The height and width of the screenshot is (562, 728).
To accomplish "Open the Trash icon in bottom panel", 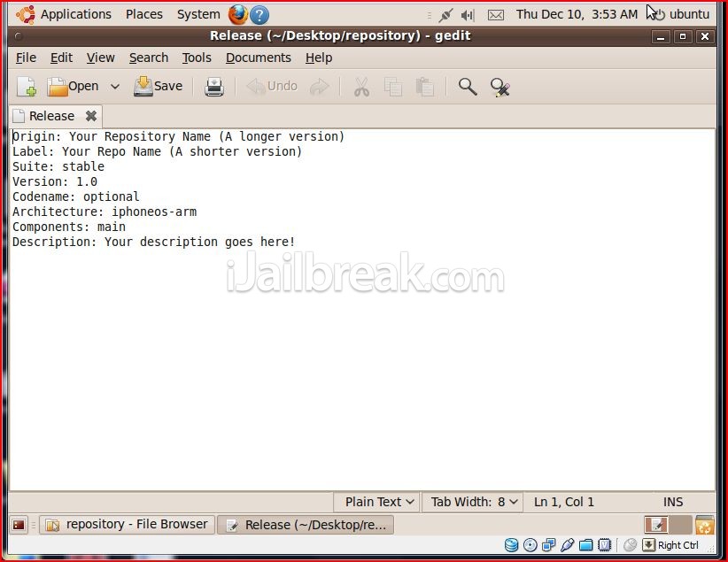I will [704, 525].
